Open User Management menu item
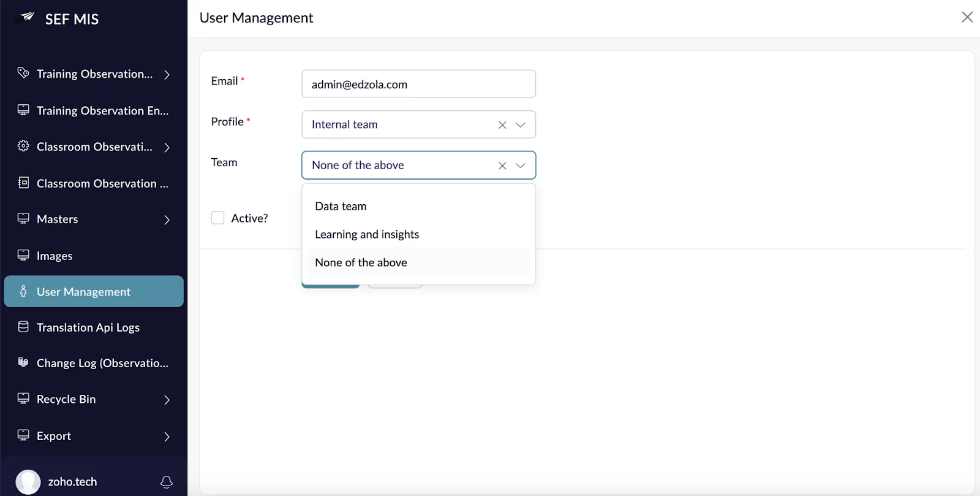Screen dimensions: 980x496 [x=94, y=291]
